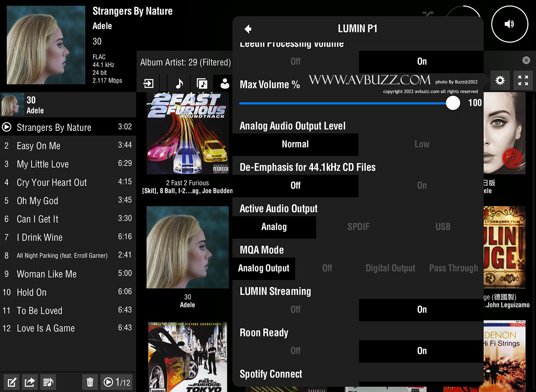This screenshot has width=536, height=392.
Task: Click the trash icon to clear playlist
Action: pyautogui.click(x=90, y=382)
